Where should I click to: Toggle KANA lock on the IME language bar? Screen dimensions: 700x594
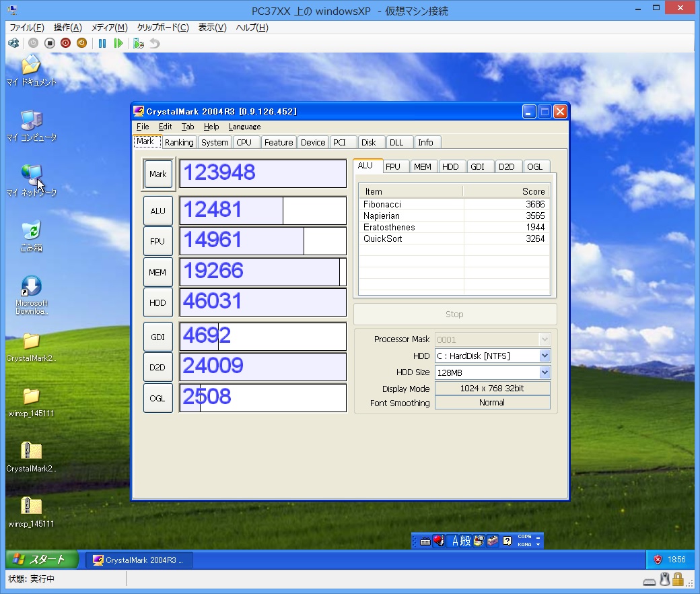click(524, 544)
